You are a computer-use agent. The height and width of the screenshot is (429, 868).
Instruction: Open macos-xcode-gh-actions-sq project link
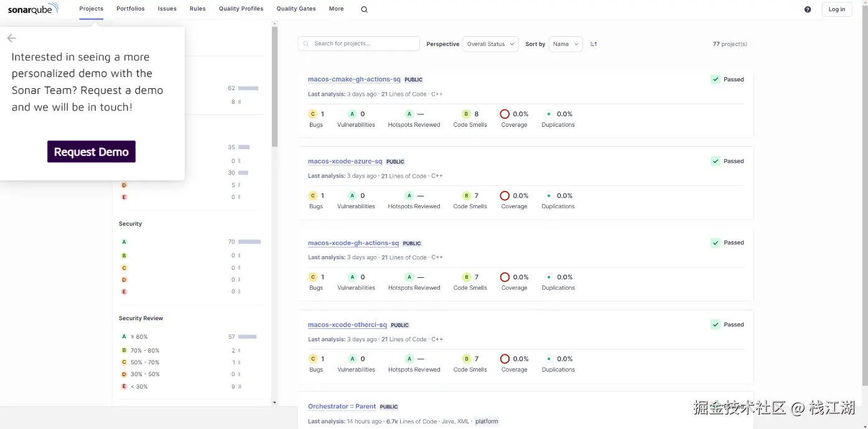coord(353,243)
